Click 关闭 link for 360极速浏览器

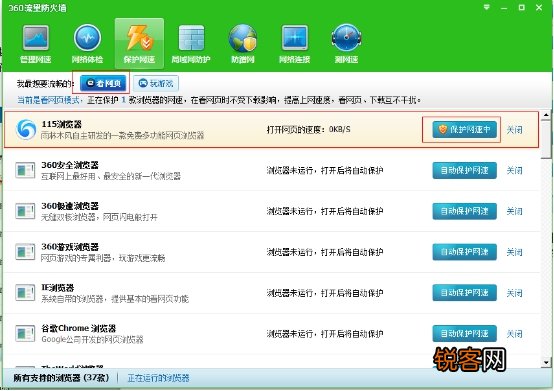point(514,211)
